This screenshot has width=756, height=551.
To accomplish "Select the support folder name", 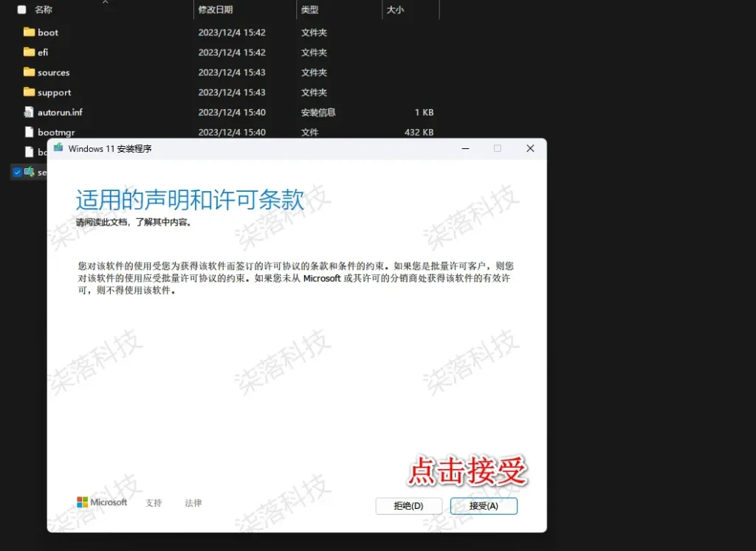I will point(54,92).
